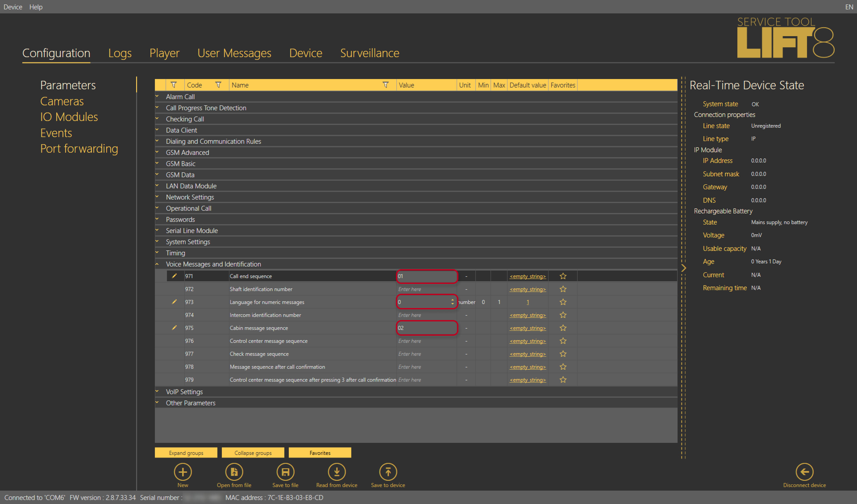The image size is (857, 504).
Task: Switch to the Logs tab
Action: pos(120,53)
